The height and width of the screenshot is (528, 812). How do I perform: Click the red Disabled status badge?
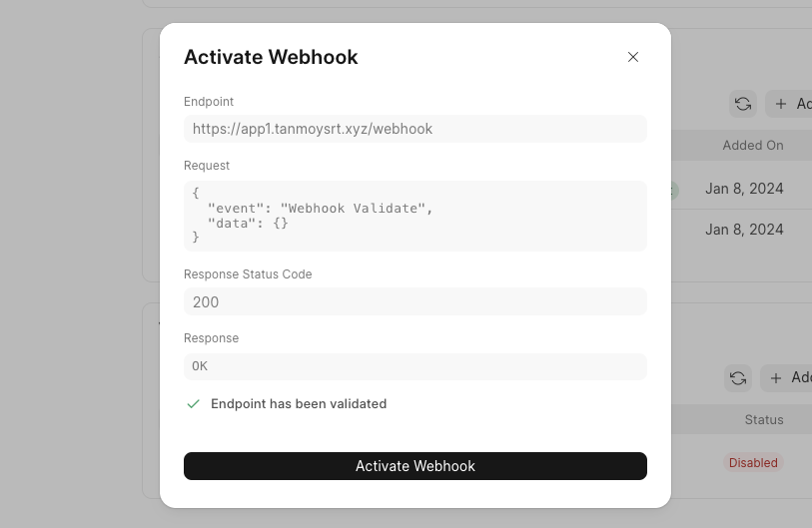(753, 463)
